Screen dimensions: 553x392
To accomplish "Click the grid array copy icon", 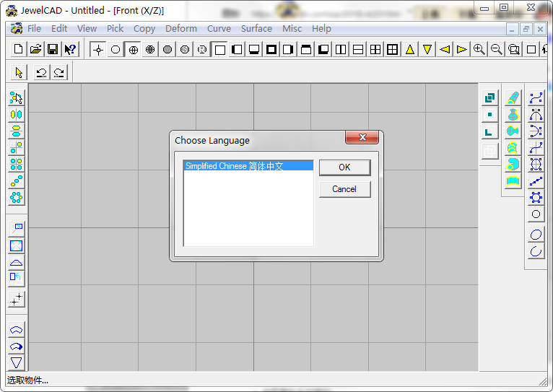I will (16, 165).
